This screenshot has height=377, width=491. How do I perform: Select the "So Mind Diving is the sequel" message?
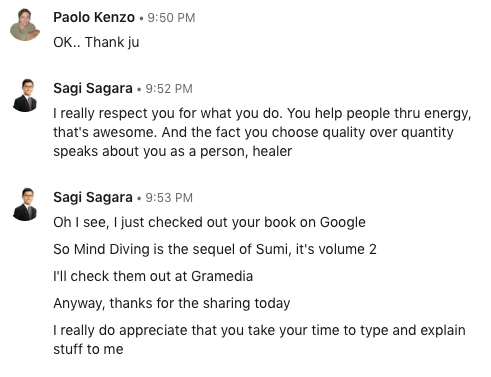click(215, 249)
